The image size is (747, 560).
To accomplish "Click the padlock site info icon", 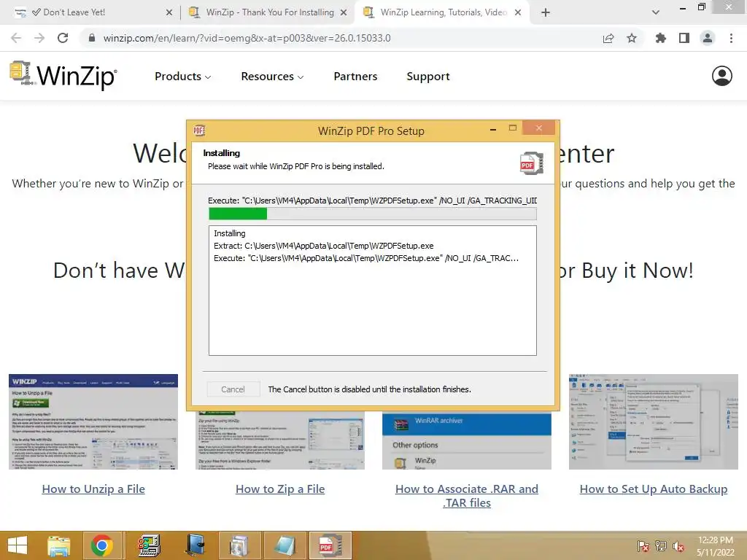I will coord(92,38).
